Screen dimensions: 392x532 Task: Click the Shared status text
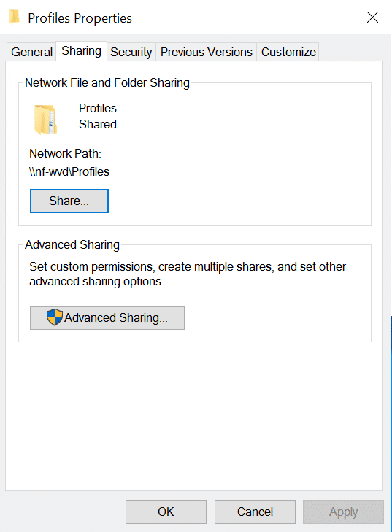click(98, 125)
